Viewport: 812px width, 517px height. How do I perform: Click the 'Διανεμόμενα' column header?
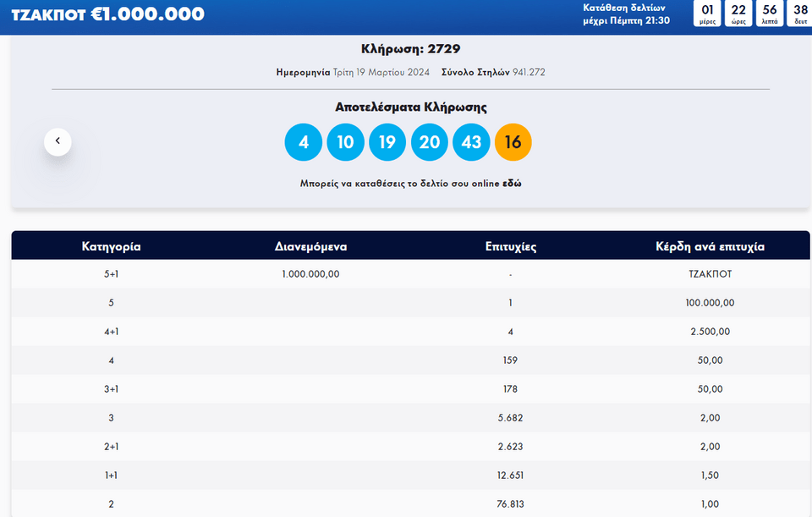pyautogui.click(x=310, y=246)
